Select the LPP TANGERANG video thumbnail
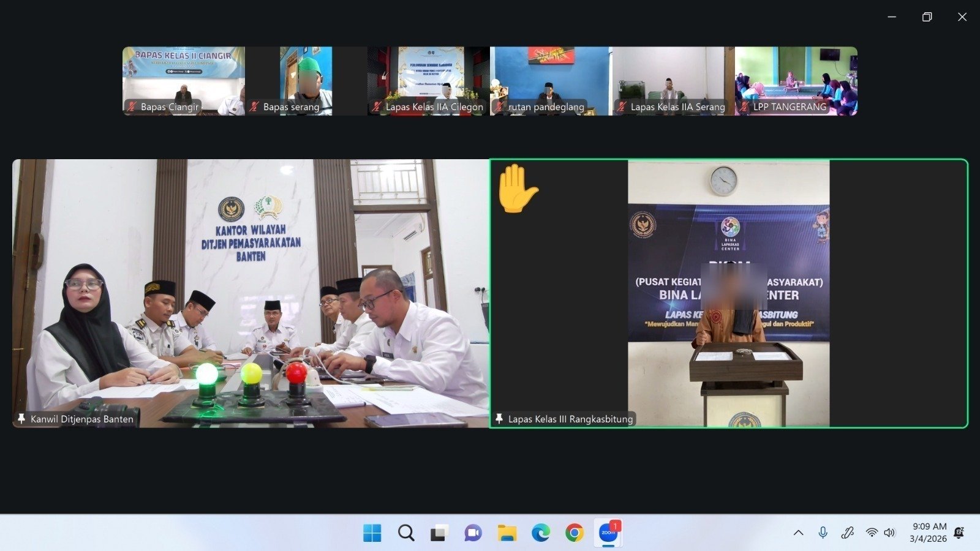 click(x=796, y=80)
